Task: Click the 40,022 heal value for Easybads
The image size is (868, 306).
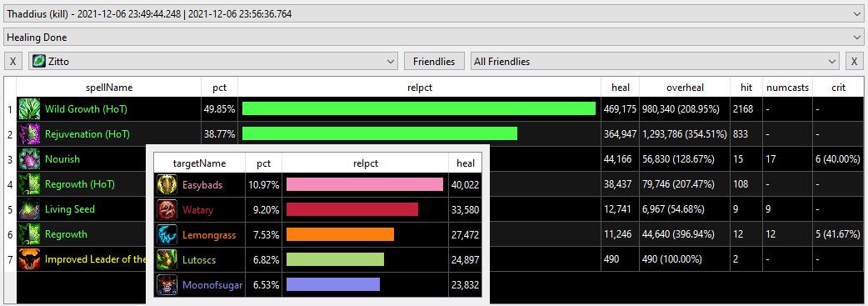Action: (x=465, y=185)
